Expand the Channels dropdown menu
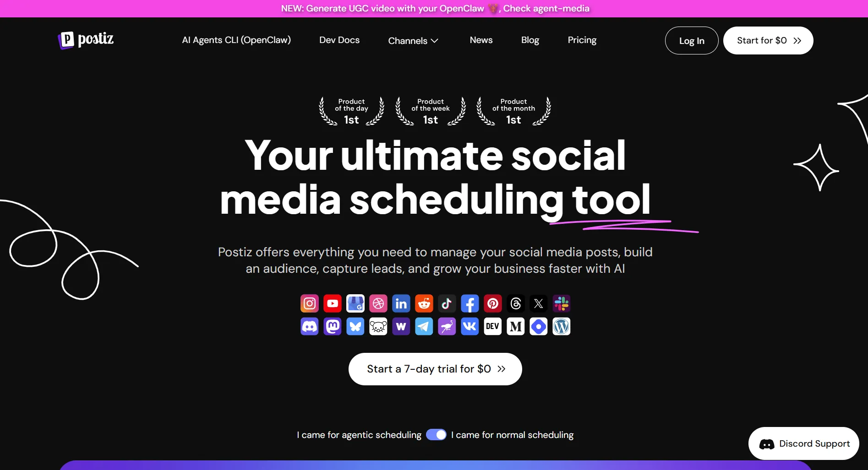The width and height of the screenshot is (868, 470). (x=413, y=41)
